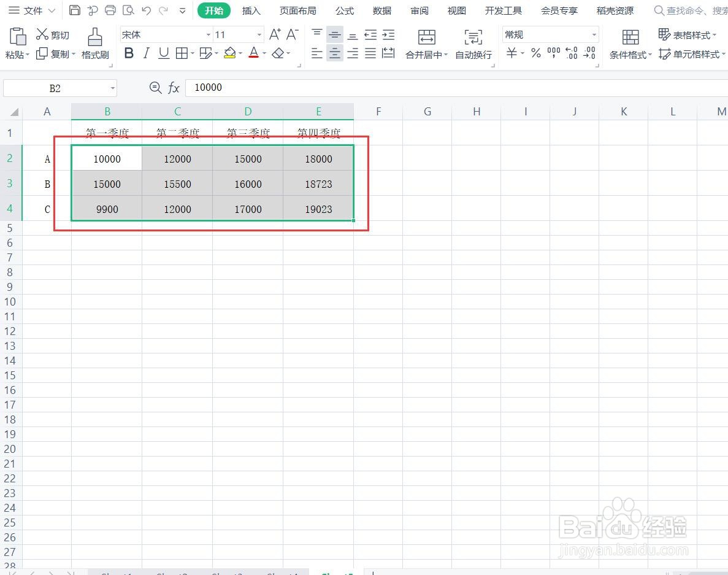Click the Eraser clear formatting icon
Viewport: 728px width, 575px height.
tap(278, 53)
